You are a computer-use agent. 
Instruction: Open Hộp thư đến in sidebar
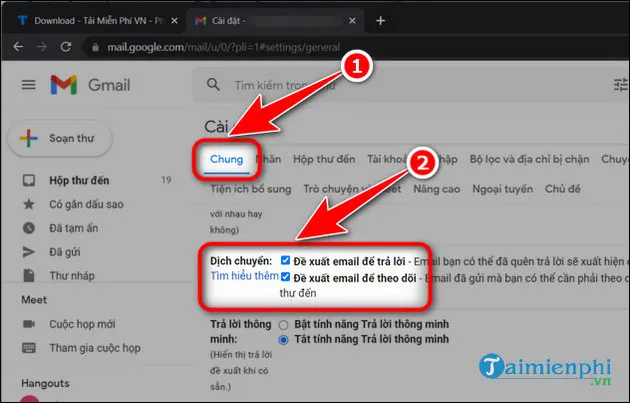tap(79, 180)
